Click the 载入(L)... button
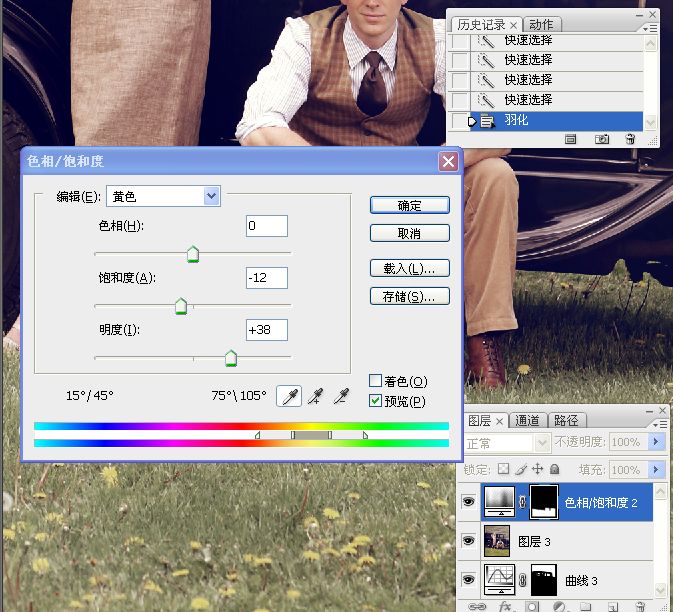 [x=410, y=269]
